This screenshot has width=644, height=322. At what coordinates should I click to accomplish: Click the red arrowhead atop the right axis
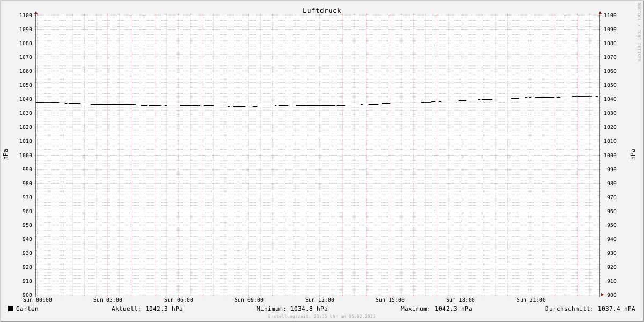(x=600, y=12)
